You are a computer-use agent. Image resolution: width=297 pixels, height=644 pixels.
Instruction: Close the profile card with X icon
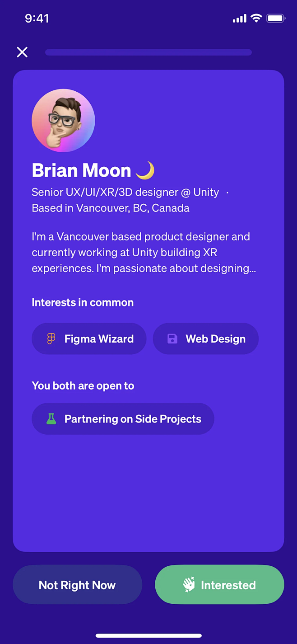pyautogui.click(x=22, y=52)
